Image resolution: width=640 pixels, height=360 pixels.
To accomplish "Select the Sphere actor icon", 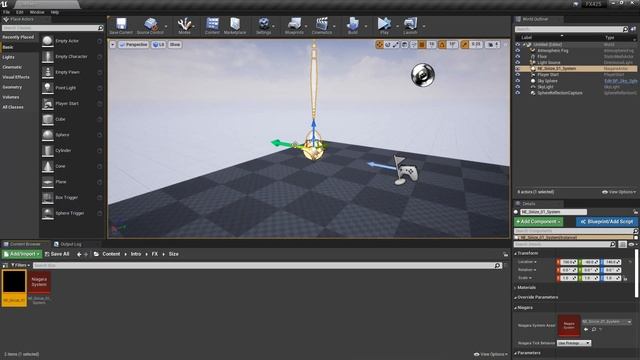I will click(x=48, y=135).
